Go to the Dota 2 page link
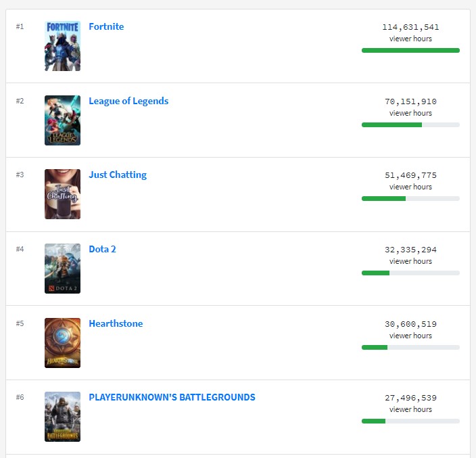Image resolution: width=476 pixels, height=458 pixels. (x=102, y=249)
